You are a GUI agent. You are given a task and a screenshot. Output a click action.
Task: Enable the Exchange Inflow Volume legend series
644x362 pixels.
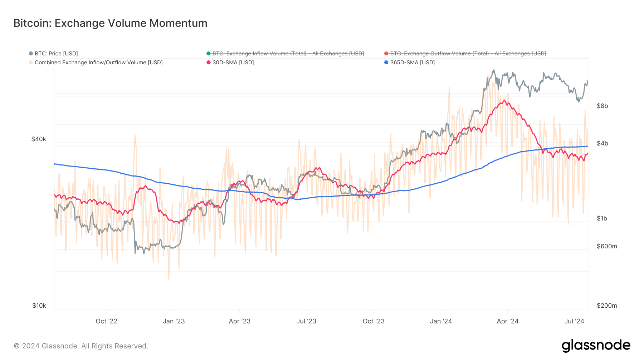285,54
